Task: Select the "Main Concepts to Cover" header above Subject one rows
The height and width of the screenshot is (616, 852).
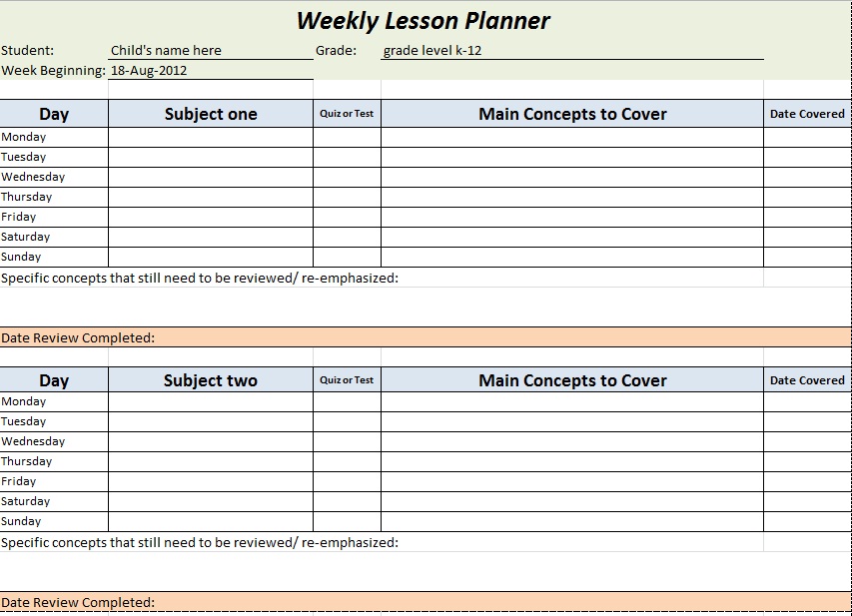Action: click(x=571, y=114)
